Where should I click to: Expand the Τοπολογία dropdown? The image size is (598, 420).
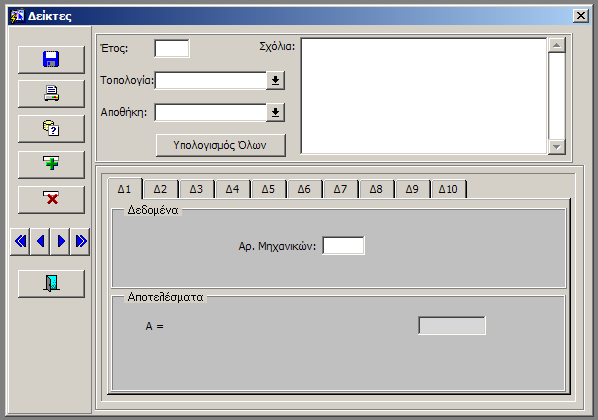pyautogui.click(x=275, y=80)
